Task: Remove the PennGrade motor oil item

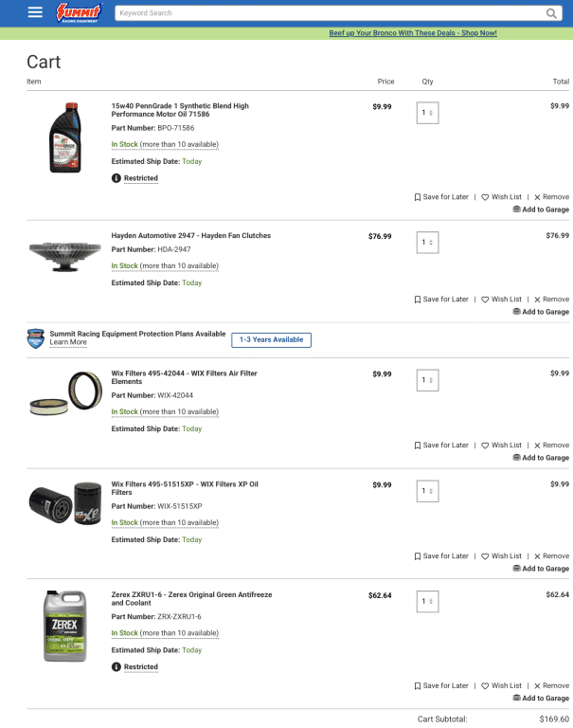Action: [x=551, y=197]
